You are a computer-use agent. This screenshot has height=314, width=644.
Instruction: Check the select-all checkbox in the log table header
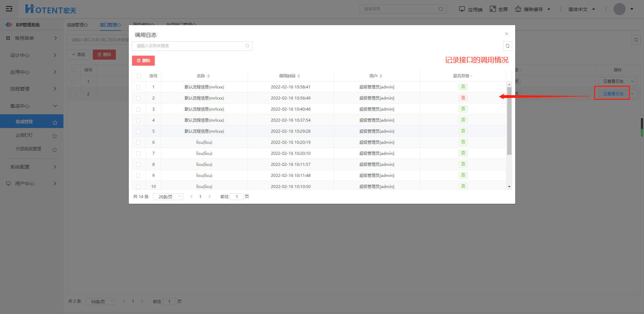click(139, 76)
